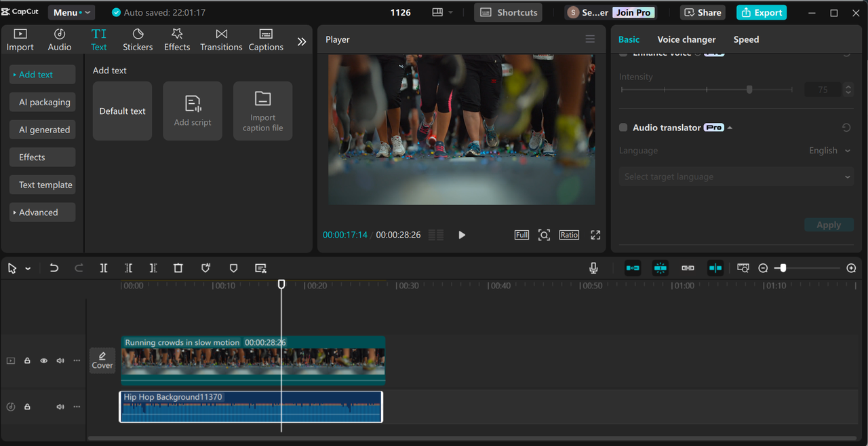Open the Transitions panel
868x446 pixels.
pyautogui.click(x=221, y=40)
